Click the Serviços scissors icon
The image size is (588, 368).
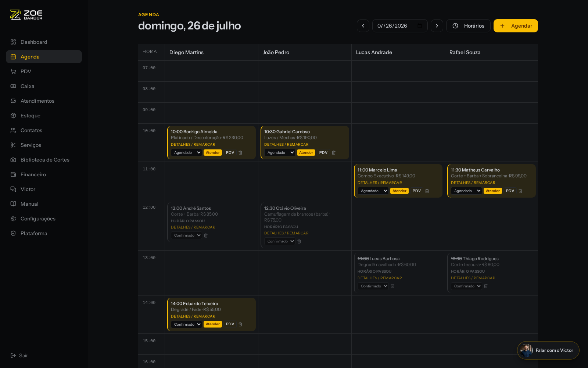click(x=13, y=145)
